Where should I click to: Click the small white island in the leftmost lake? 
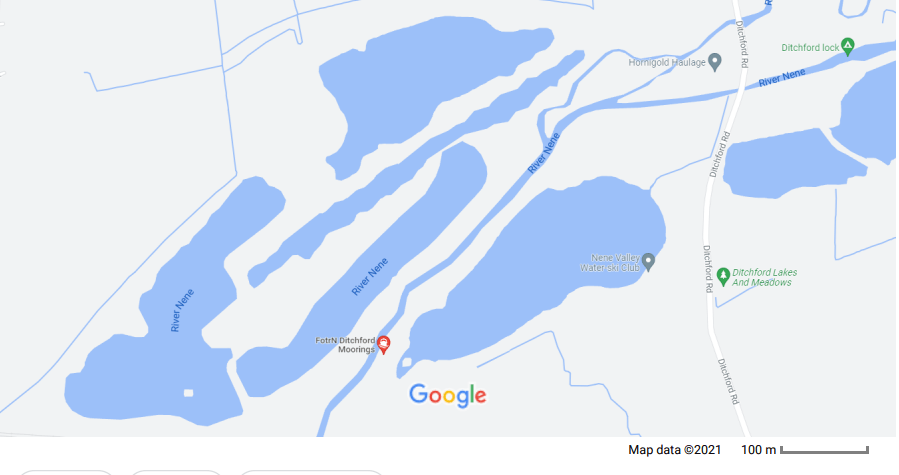[188, 393]
